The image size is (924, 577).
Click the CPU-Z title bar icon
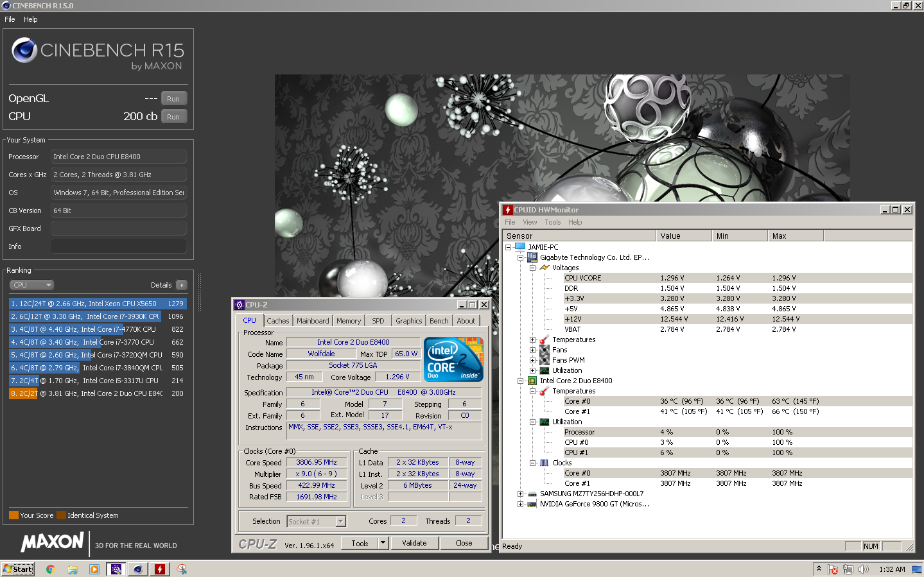click(x=240, y=305)
